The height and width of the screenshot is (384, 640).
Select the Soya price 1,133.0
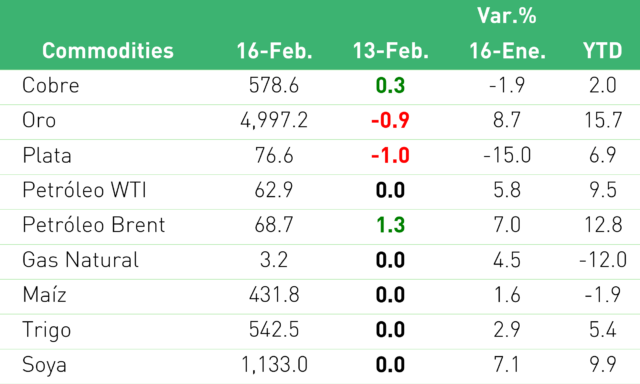click(x=274, y=364)
